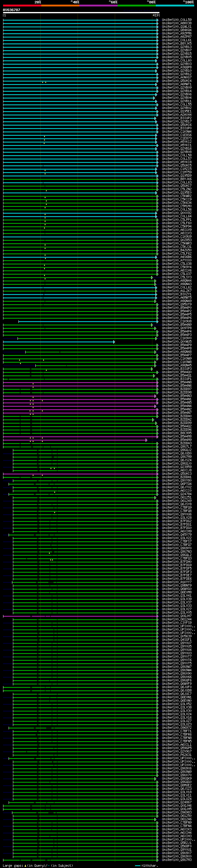The width and height of the screenshot is (197, 868).
Task: Open hit UniRef100_B5A4M9
Action: (x=176, y=440)
